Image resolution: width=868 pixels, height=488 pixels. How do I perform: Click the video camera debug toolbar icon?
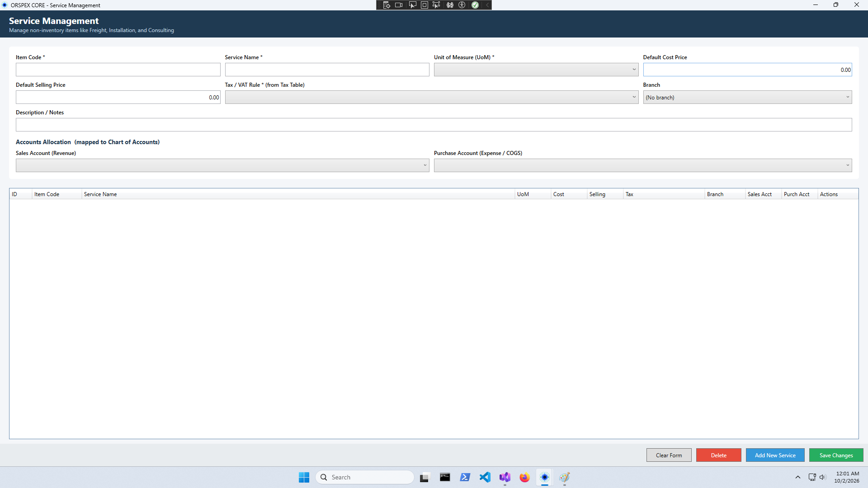tap(399, 5)
